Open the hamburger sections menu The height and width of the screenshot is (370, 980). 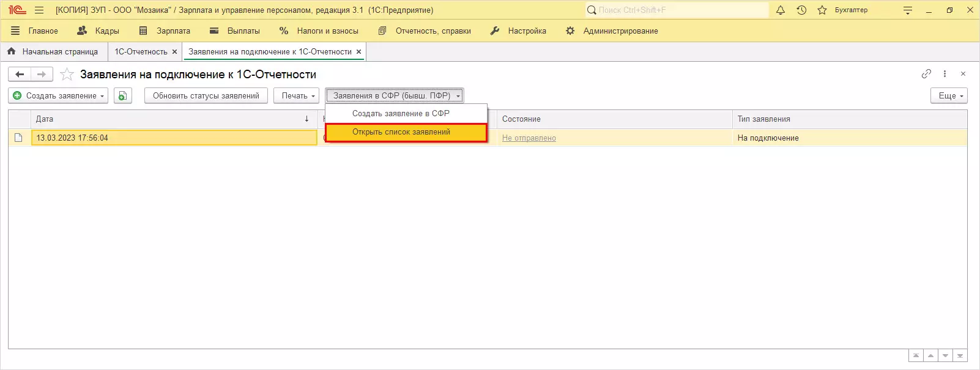pos(39,10)
